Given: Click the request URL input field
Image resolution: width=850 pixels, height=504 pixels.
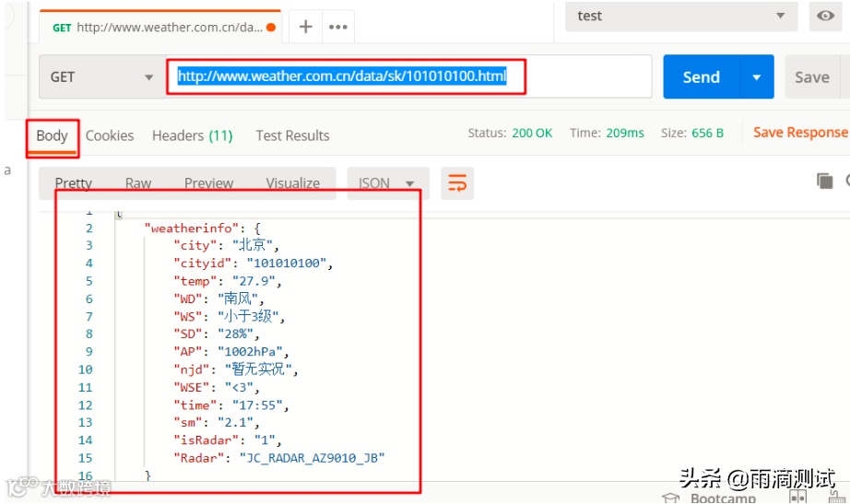Looking at the screenshot, I should (x=408, y=76).
